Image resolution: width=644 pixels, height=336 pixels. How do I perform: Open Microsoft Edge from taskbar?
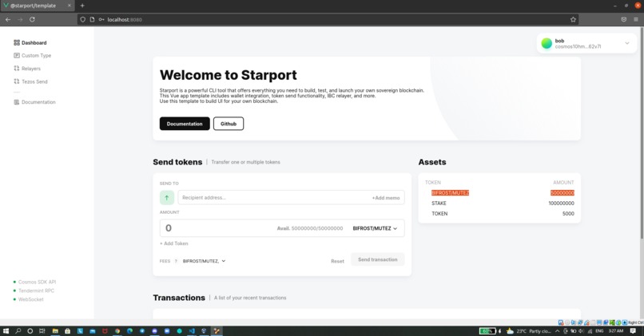pos(129,330)
